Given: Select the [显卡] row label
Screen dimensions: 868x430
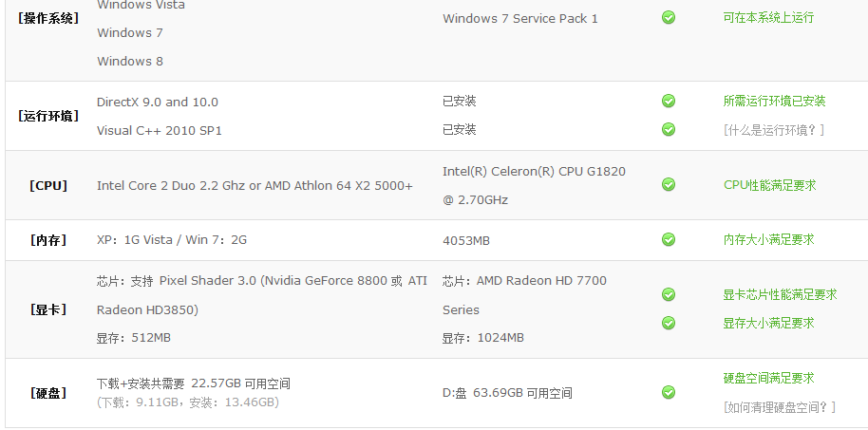Looking at the screenshot, I should pyautogui.click(x=48, y=309).
